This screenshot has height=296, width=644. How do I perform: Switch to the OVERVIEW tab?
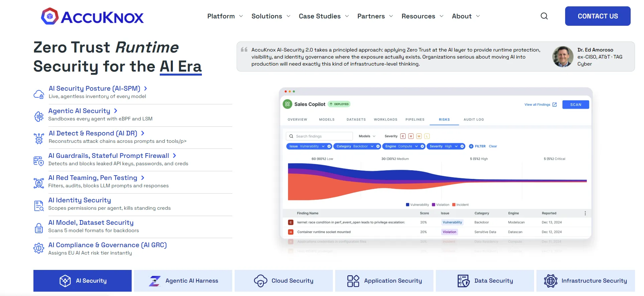point(297,119)
